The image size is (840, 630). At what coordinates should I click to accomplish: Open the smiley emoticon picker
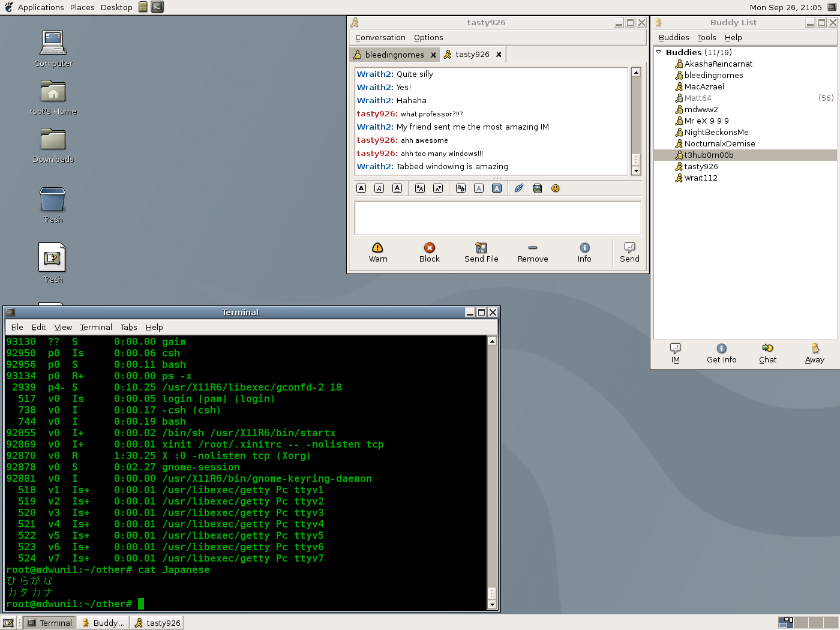[x=556, y=188]
